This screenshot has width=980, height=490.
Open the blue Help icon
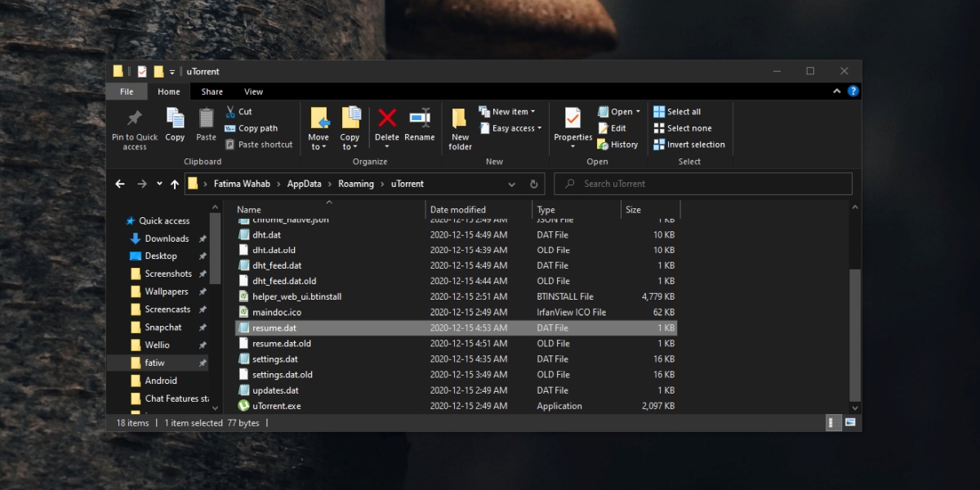coord(853,91)
